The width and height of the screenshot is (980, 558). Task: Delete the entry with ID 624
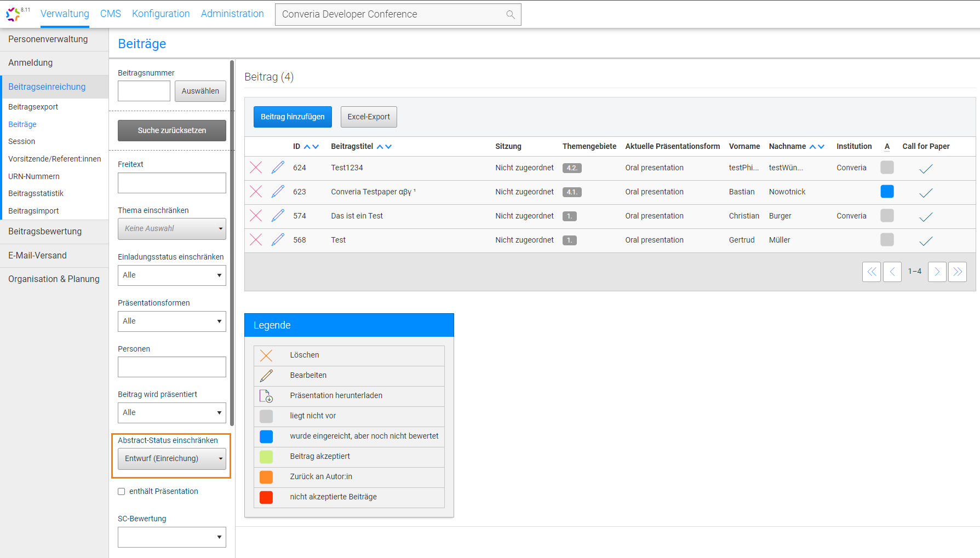[x=256, y=168]
